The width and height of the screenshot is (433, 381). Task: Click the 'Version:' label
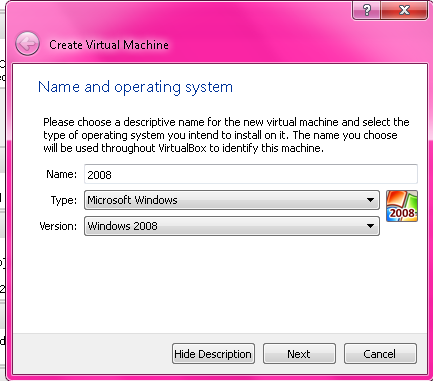pyautogui.click(x=58, y=226)
